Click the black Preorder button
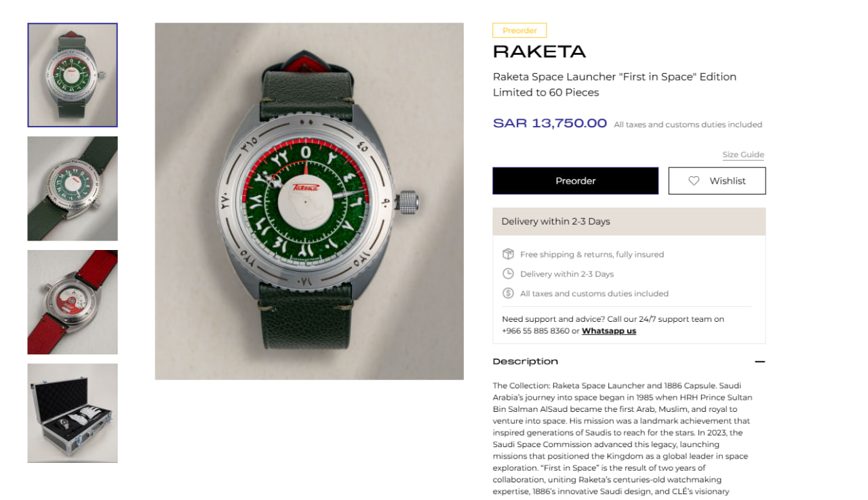This screenshot has width=868, height=500. coord(575,181)
